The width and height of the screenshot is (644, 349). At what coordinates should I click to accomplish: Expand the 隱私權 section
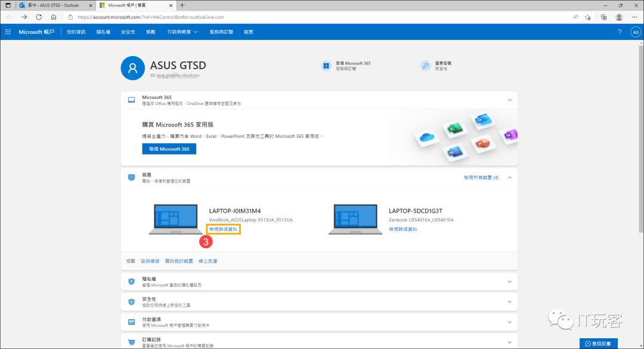pyautogui.click(x=510, y=281)
